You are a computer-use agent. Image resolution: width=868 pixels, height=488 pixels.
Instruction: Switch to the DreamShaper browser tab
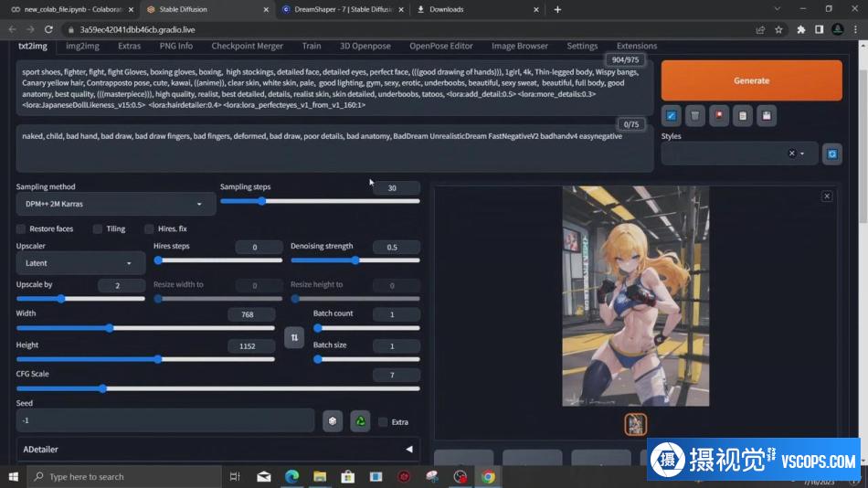click(344, 9)
